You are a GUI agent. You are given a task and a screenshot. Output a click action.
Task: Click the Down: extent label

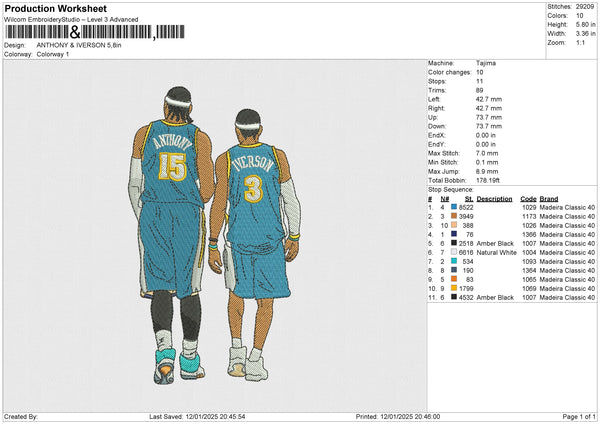(x=437, y=126)
